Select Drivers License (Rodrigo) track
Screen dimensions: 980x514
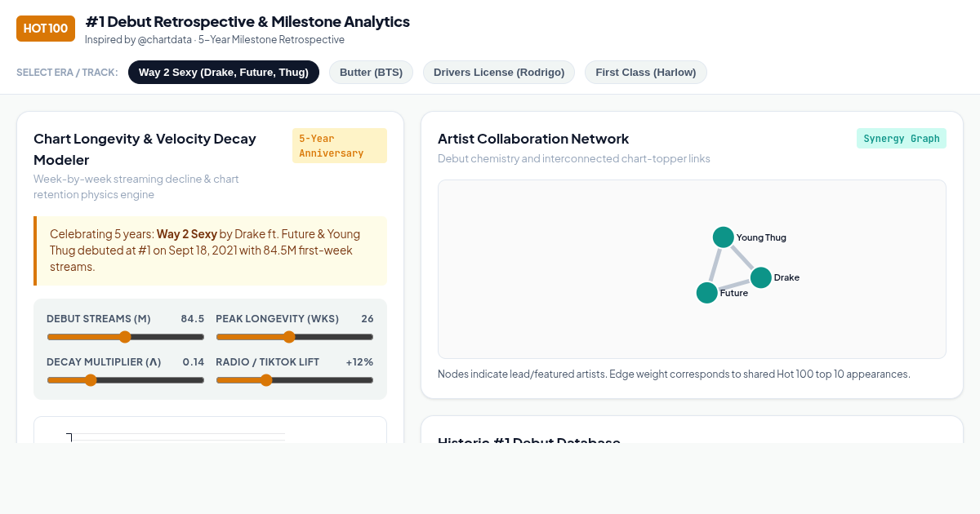[x=499, y=72]
